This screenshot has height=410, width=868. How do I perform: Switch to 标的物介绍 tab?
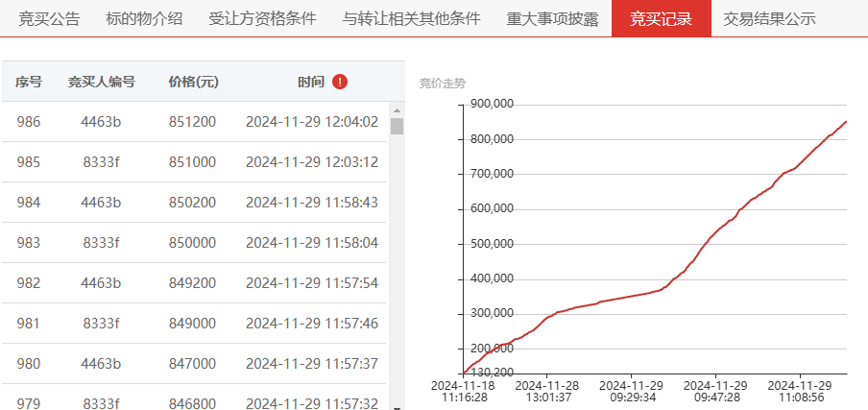pyautogui.click(x=144, y=19)
